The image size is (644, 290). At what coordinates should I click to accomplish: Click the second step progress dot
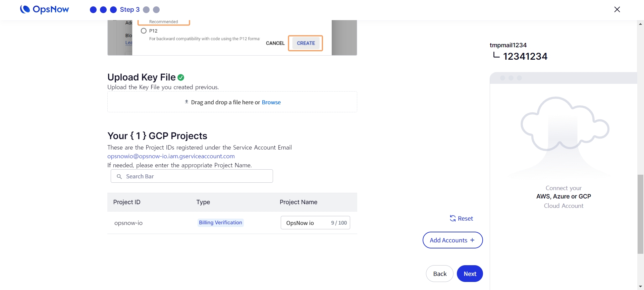(x=103, y=10)
